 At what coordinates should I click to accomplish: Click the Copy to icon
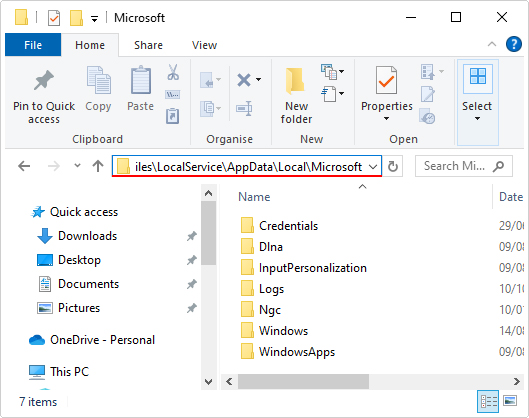tap(207, 109)
